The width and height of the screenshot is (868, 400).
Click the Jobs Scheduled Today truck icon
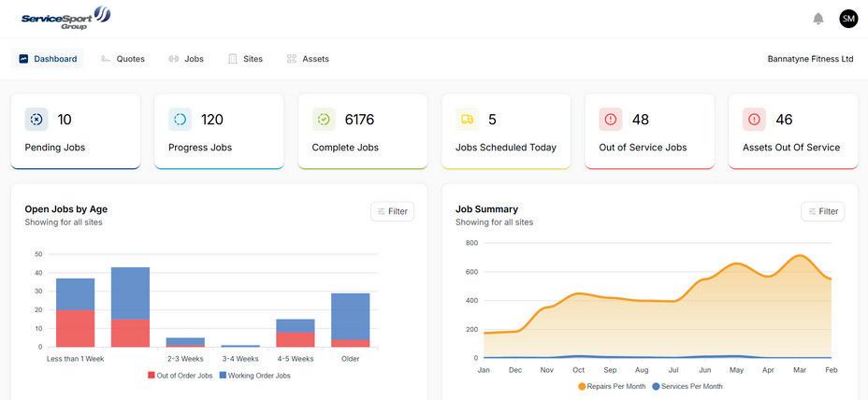coord(468,120)
